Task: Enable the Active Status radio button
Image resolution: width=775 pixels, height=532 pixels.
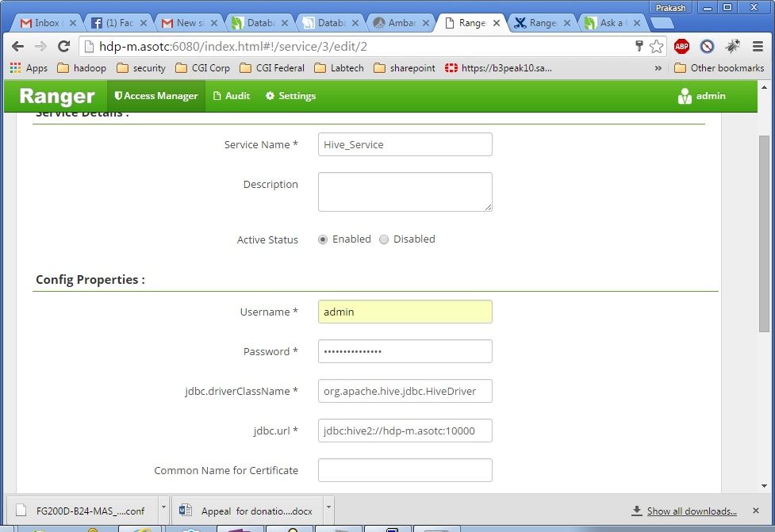Action: tap(323, 239)
